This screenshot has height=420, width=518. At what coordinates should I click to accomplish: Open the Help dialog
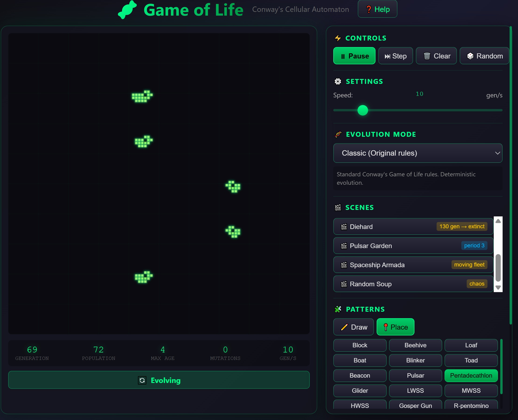[377, 9]
